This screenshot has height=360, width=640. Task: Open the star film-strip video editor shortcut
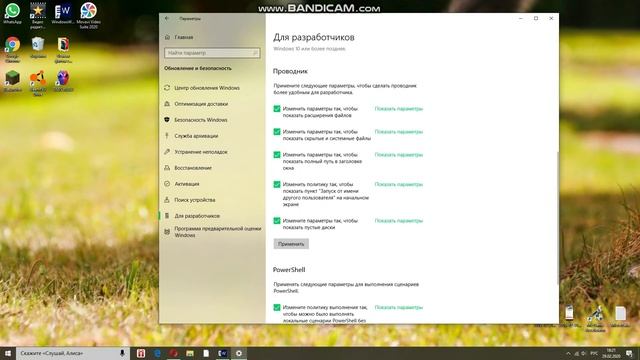(38, 16)
